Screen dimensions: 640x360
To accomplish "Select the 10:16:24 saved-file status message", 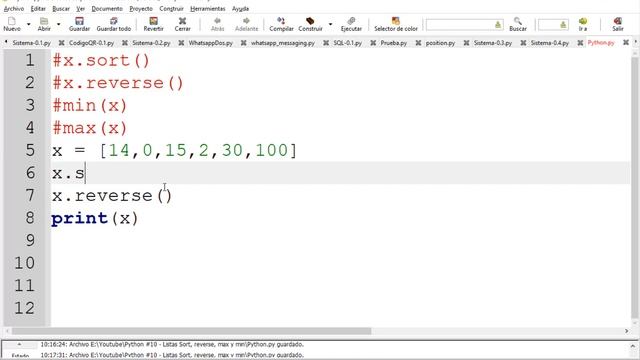I will coord(172,344).
